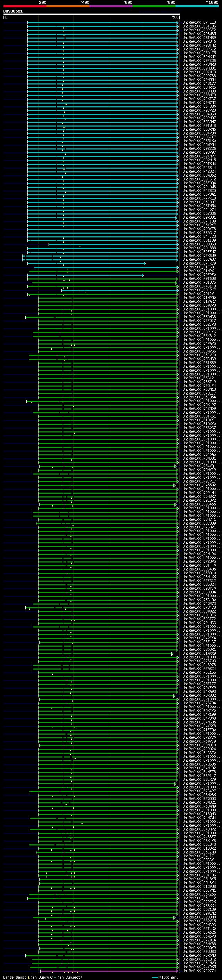The image size is (222, 980).
Task: Click the identifier UniRef100_B7FID9
Action: [x=199, y=221]
